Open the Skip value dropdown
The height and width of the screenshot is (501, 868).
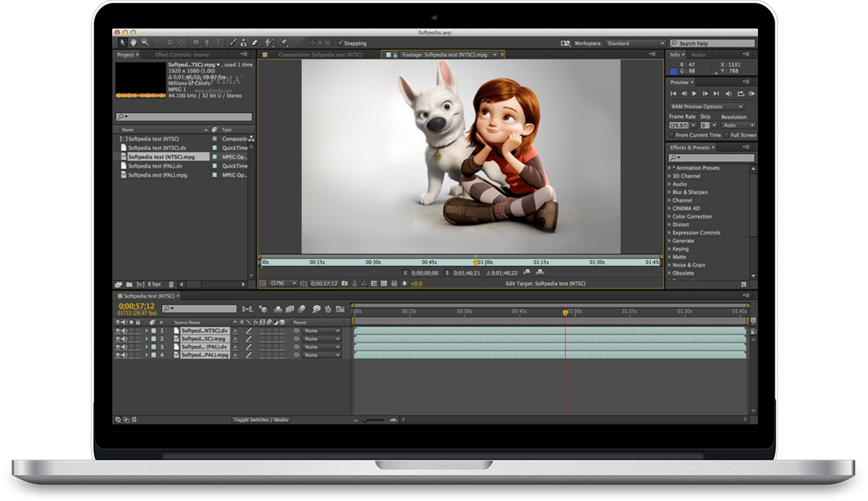click(709, 125)
